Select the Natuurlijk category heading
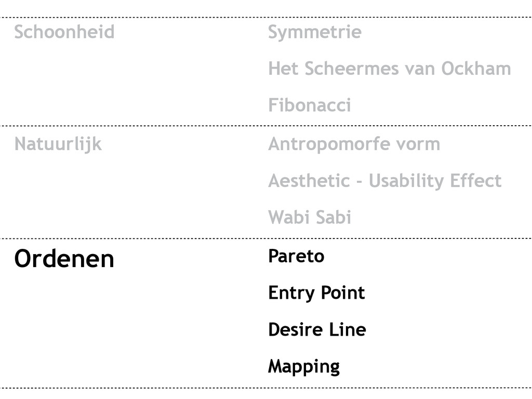Image resolution: width=532 pixels, height=399 pixels. [x=58, y=145]
